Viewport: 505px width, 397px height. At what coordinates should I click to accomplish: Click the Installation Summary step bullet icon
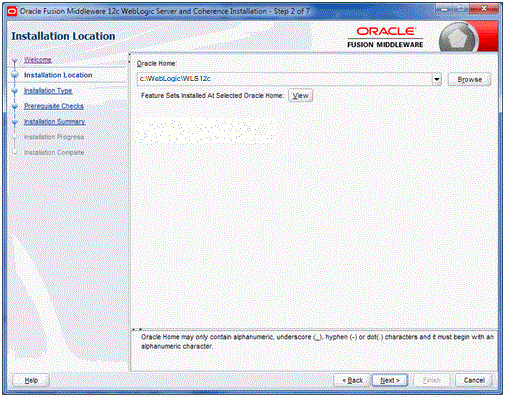(x=15, y=122)
